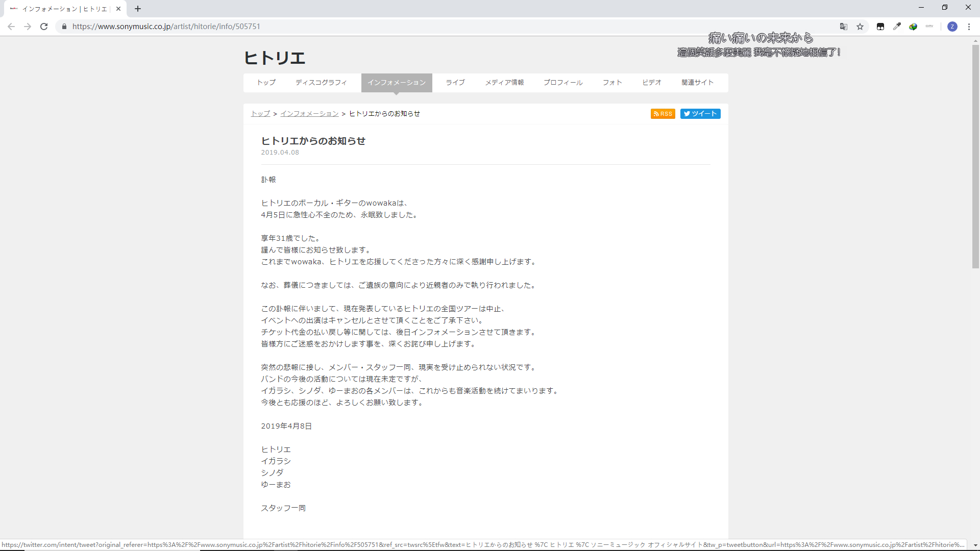
Task: Click the 訃報 text line
Action: click(268, 180)
